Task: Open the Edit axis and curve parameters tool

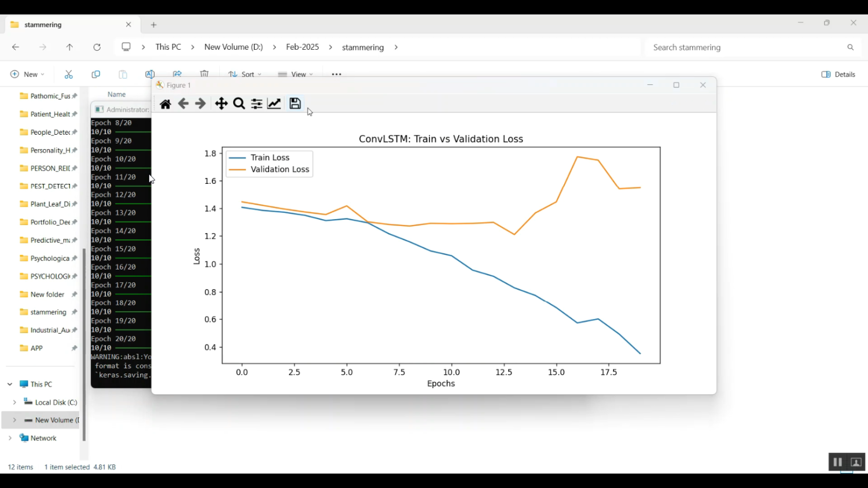Action: coord(274,104)
